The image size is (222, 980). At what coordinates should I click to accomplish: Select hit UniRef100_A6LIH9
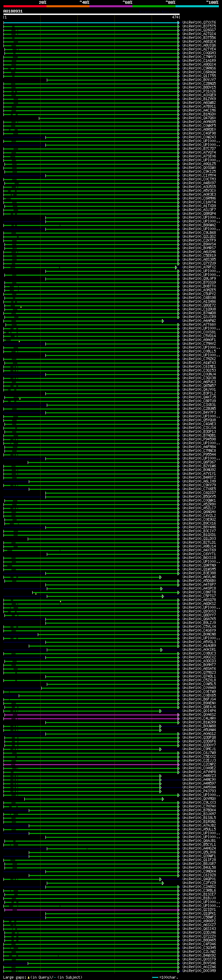[199, 481]
